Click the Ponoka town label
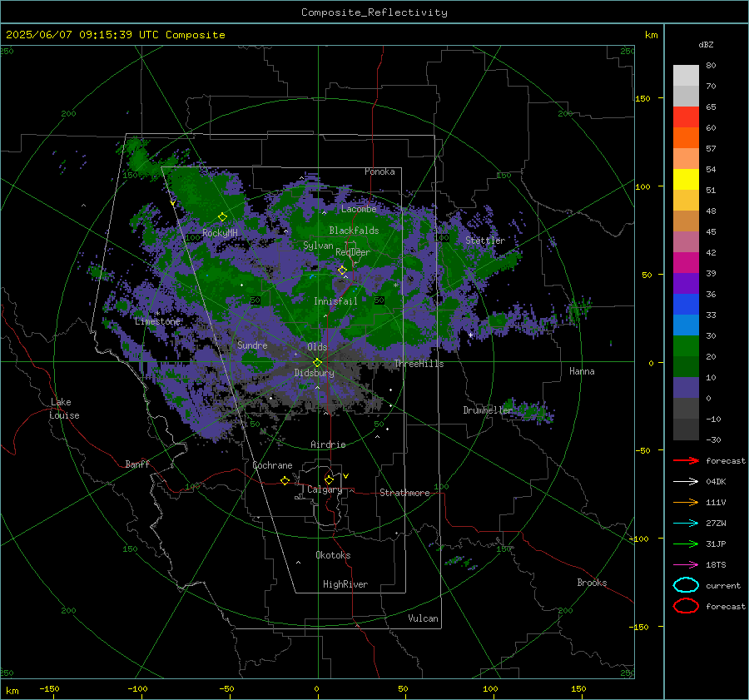This screenshot has width=749, height=700. (379, 171)
